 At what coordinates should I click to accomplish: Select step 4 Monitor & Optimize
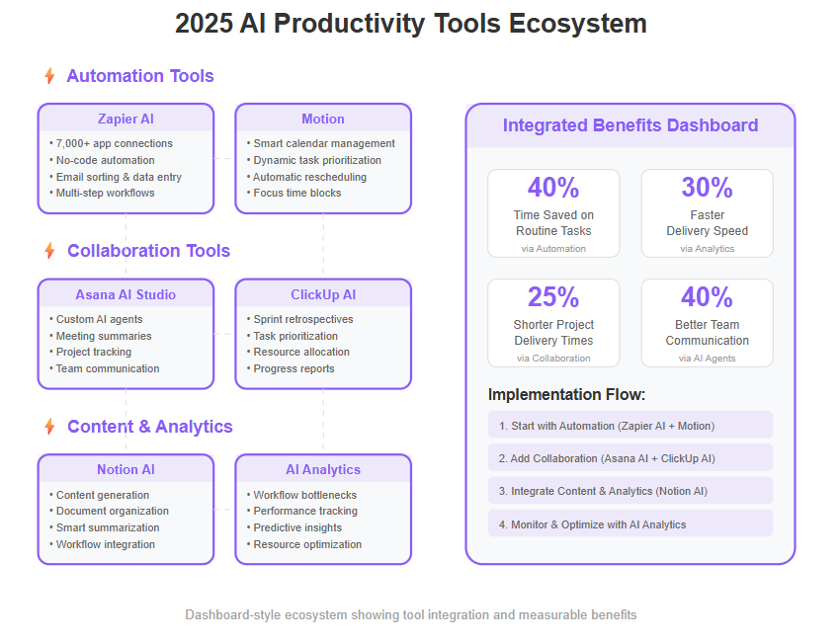click(x=630, y=523)
